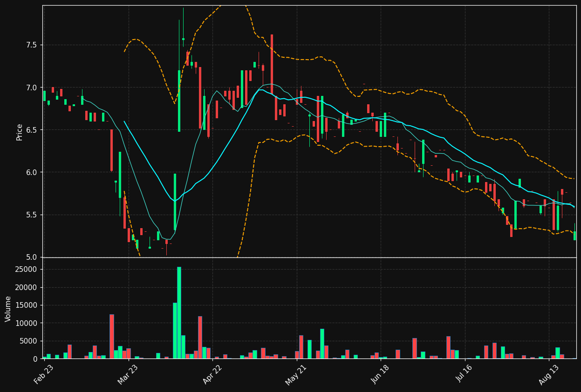Click the Jul 16 date label
This screenshot has height=392, width=581.
[x=465, y=374]
